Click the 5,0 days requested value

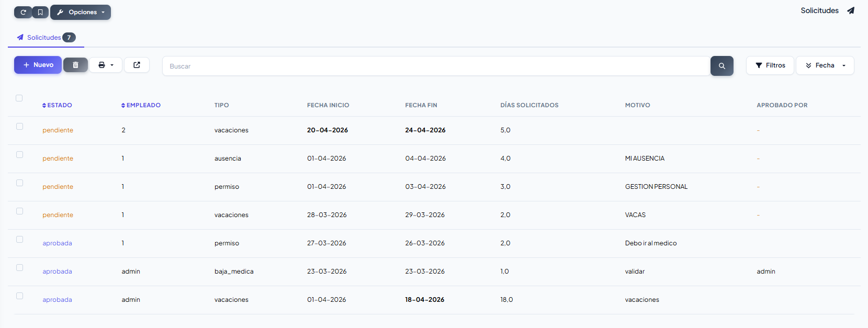point(505,130)
